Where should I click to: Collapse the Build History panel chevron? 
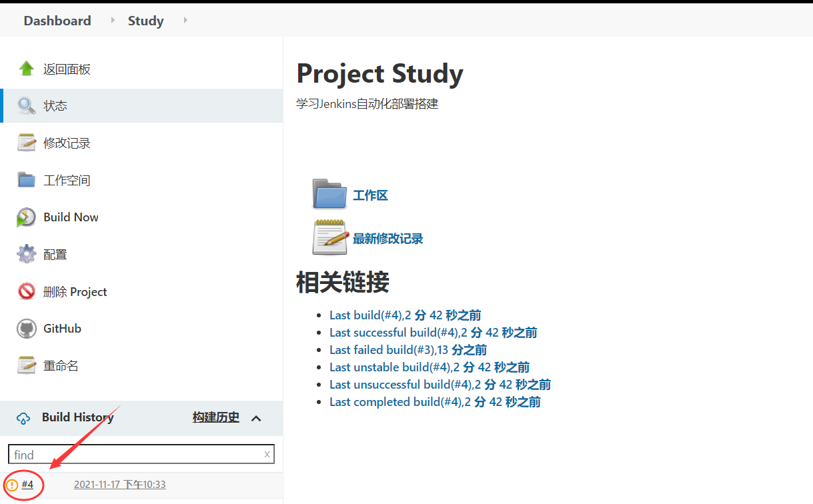(x=256, y=418)
